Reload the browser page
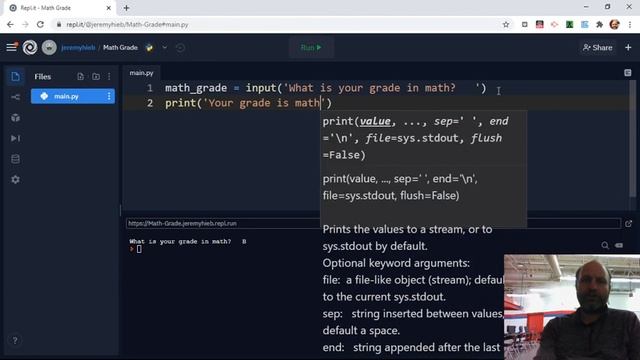Image resolution: width=640 pixels, height=360 pixels. pyautogui.click(x=40, y=24)
